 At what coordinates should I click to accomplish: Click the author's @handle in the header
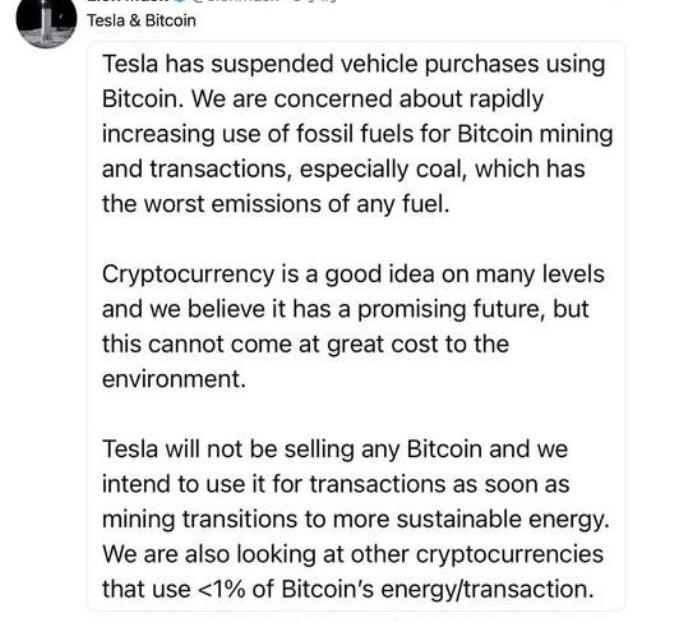coord(240,3)
